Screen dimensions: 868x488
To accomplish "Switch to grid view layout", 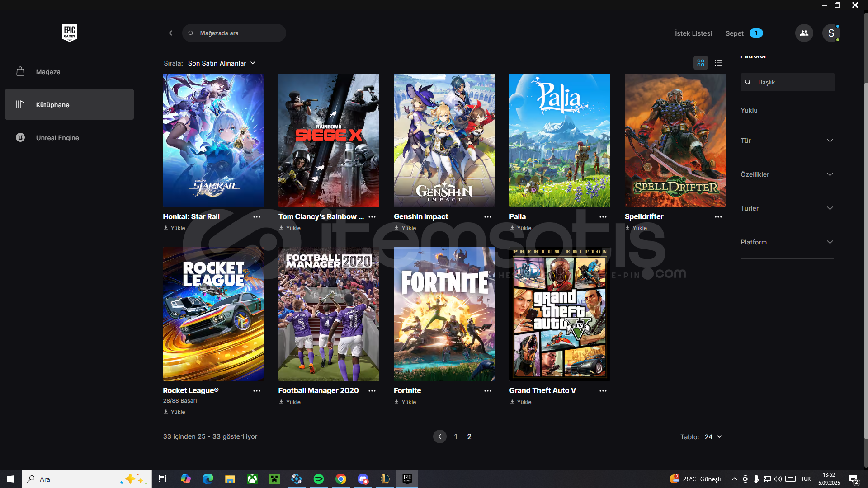I will 701,63.
